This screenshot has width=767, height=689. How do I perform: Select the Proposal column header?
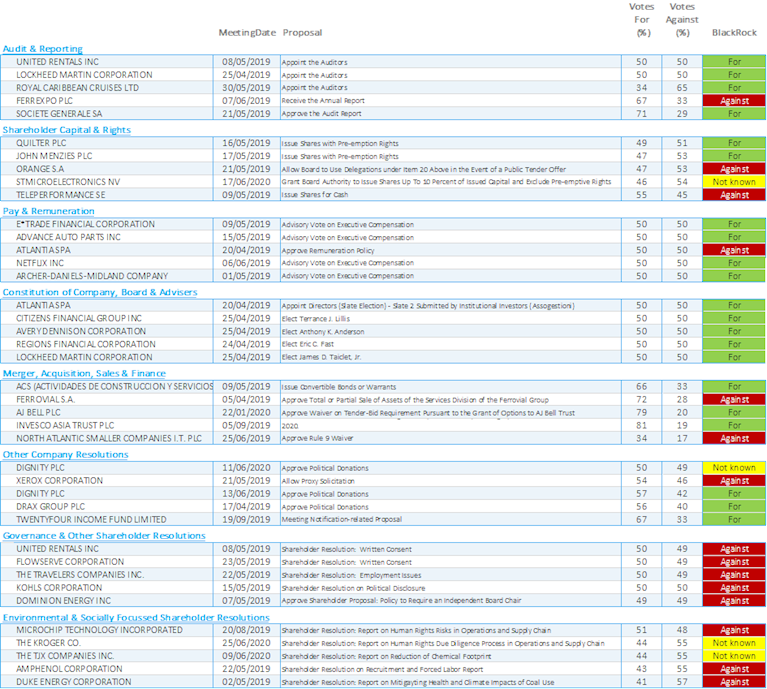(x=302, y=33)
